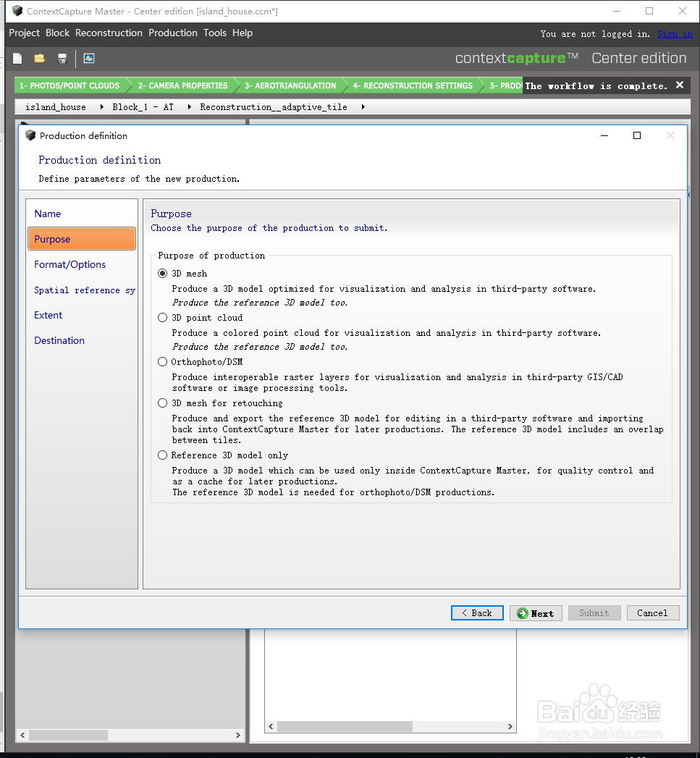This screenshot has width=700, height=758.
Task: Go to the Extent step
Action: pyautogui.click(x=82, y=315)
